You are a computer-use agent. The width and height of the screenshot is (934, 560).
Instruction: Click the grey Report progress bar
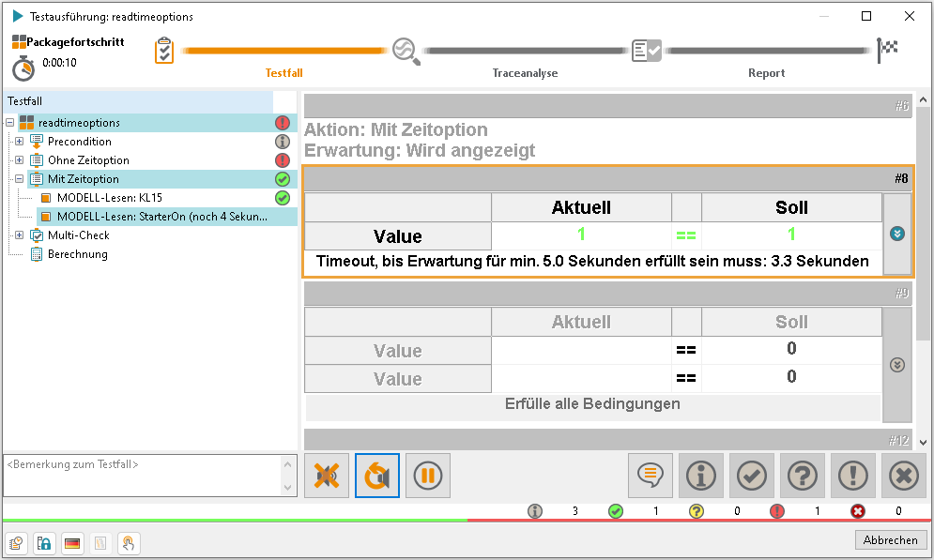click(767, 51)
